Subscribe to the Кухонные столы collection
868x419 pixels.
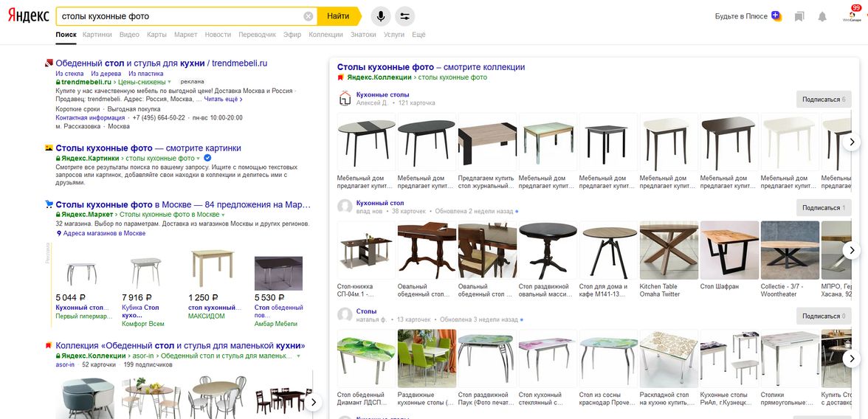tap(824, 99)
